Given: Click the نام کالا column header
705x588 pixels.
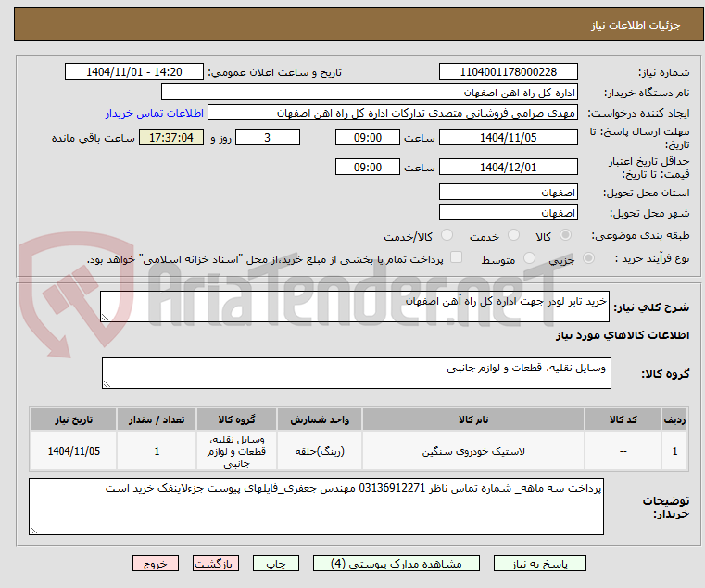Looking at the screenshot, I should (473, 419).
